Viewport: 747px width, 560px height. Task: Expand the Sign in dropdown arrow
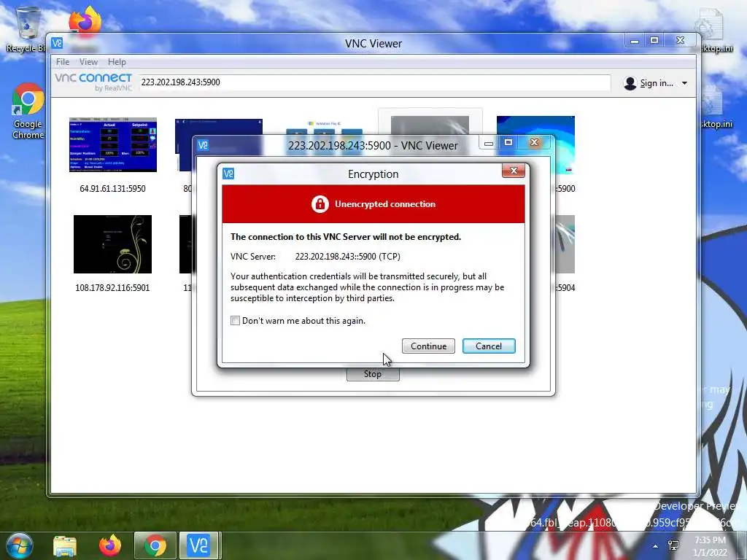coord(684,83)
